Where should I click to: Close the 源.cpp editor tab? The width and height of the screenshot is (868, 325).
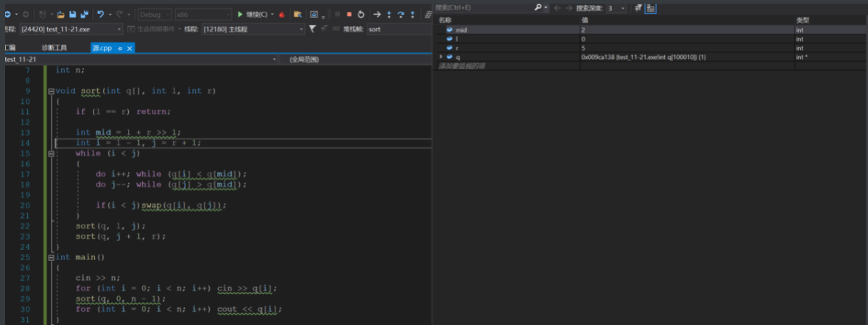tap(130, 49)
